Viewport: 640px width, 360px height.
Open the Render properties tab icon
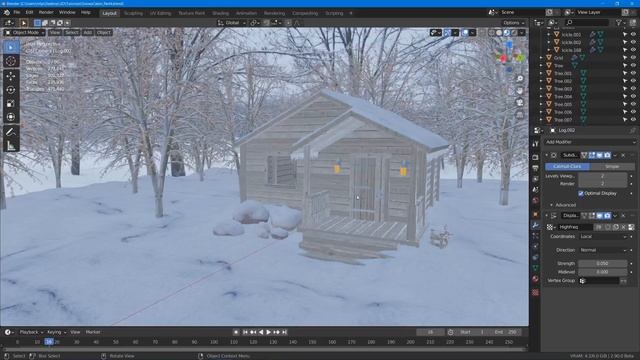[536, 157]
